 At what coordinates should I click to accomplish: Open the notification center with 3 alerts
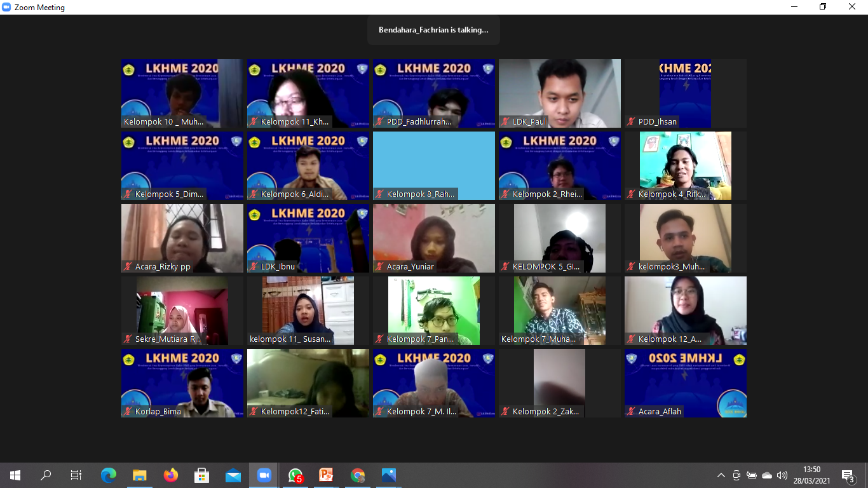848,475
